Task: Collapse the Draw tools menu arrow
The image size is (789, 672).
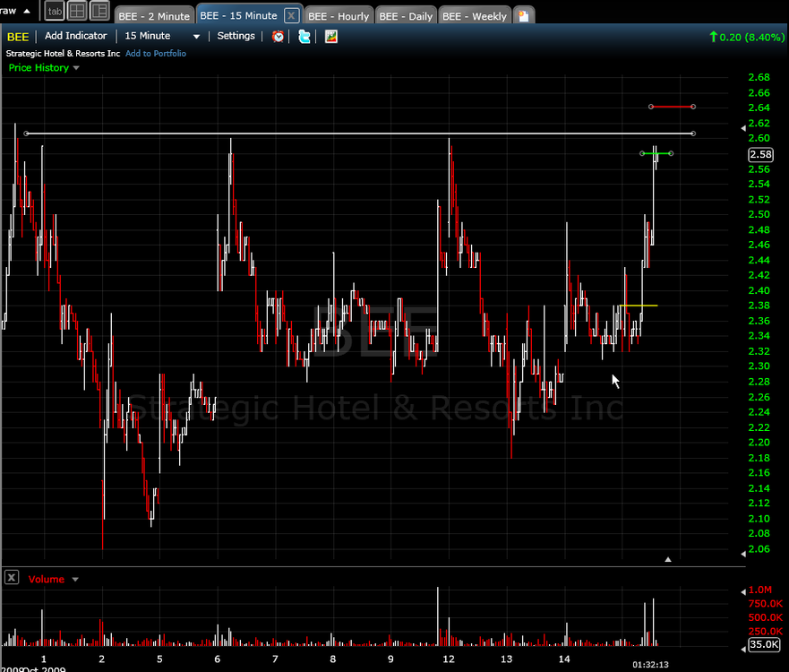Action: point(27,11)
